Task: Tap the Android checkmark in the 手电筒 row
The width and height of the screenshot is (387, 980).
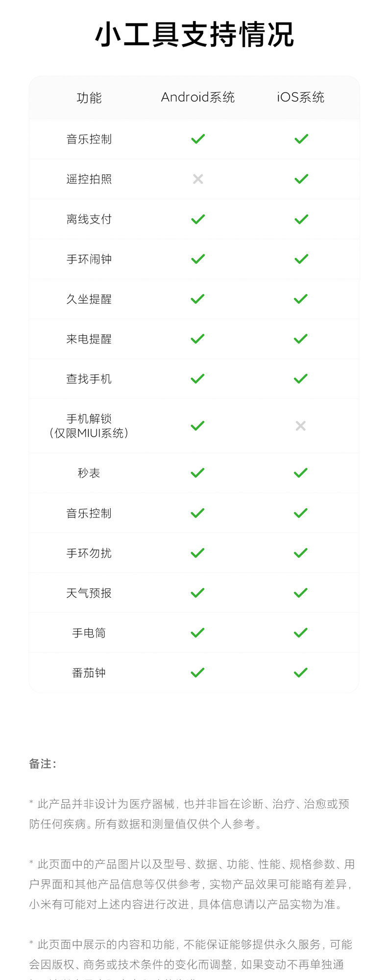Action: (197, 633)
